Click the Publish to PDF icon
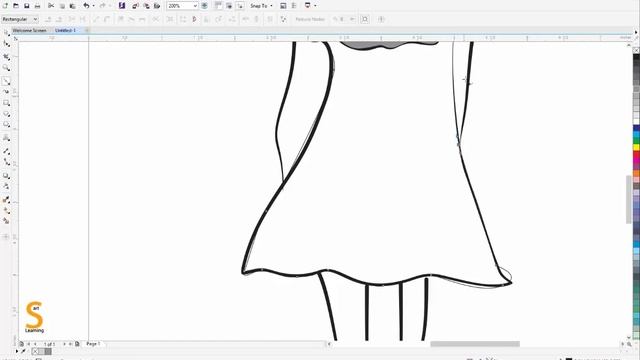Image resolution: width=640 pixels, height=360 pixels. 157,6
